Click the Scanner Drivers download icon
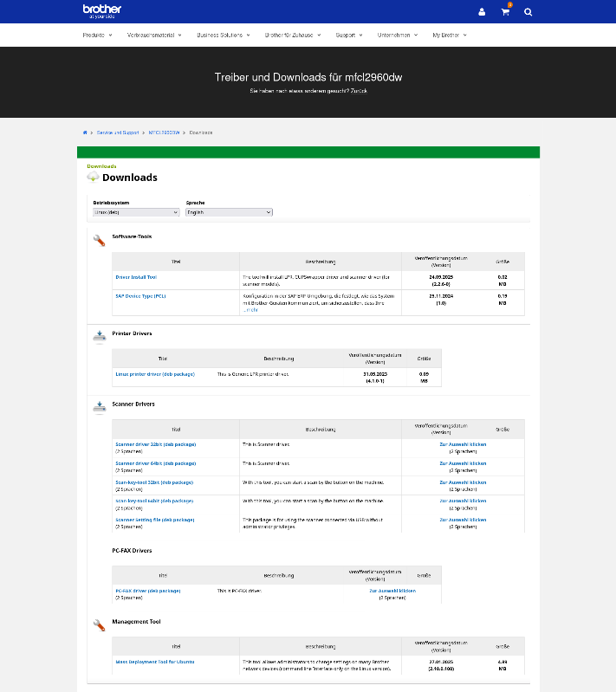The image size is (616, 692). point(100,407)
